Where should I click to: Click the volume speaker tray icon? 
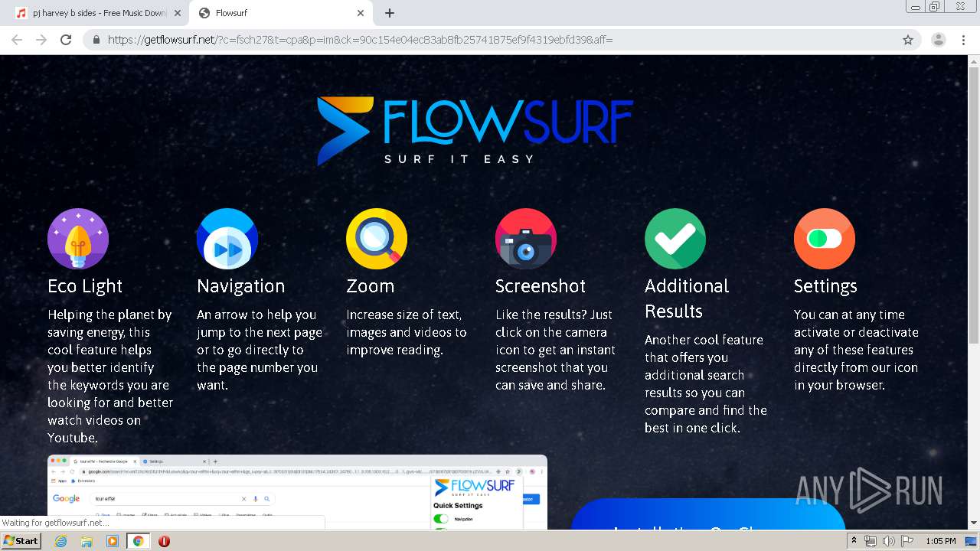(888, 541)
